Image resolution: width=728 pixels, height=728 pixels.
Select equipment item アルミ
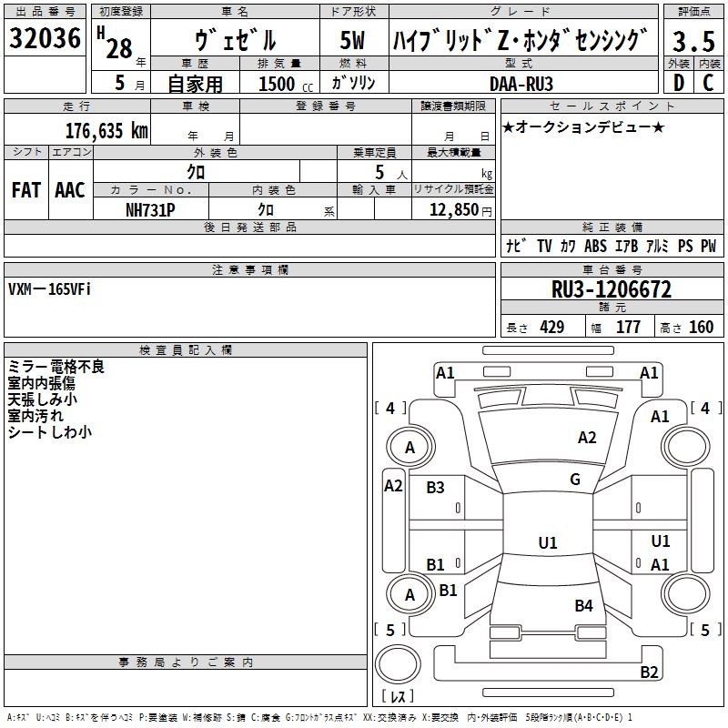click(x=657, y=246)
